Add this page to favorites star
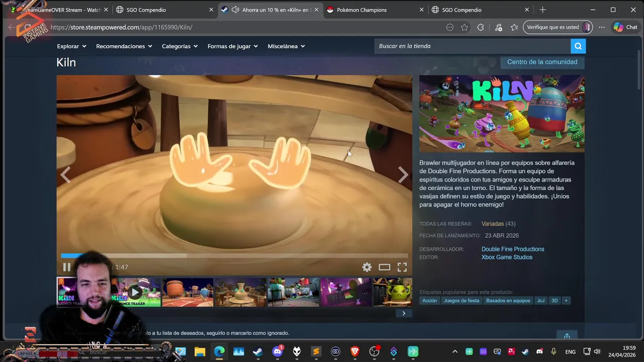644x362 pixels. (x=464, y=27)
